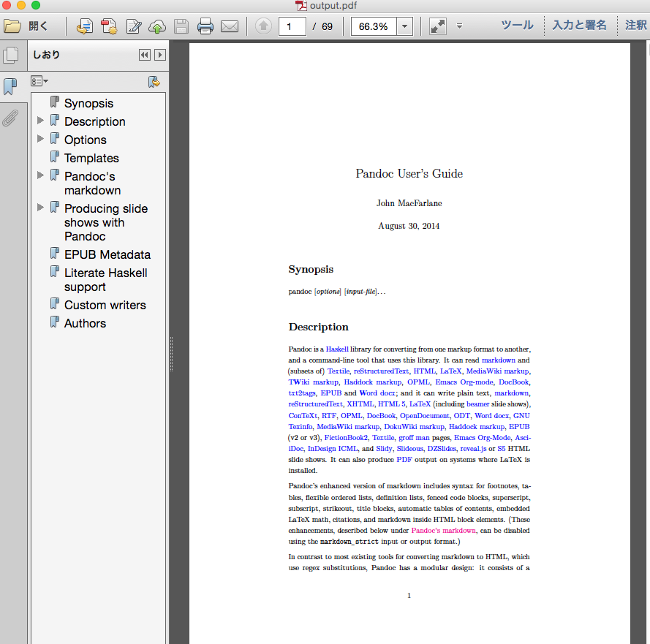Screen dimensions: 650x644
Task: Collapse the bookmarks panel with double arrow
Action: pos(145,55)
